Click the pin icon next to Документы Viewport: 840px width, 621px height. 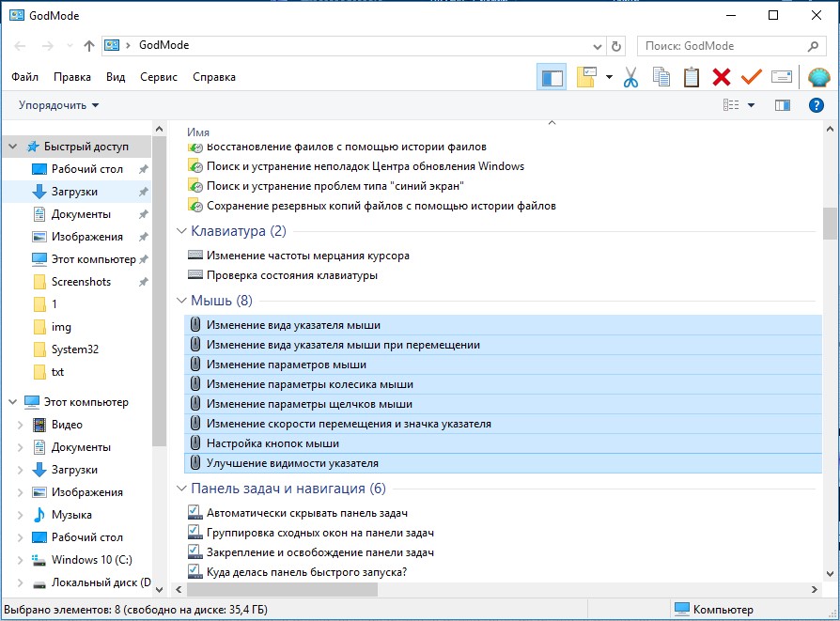click(143, 214)
